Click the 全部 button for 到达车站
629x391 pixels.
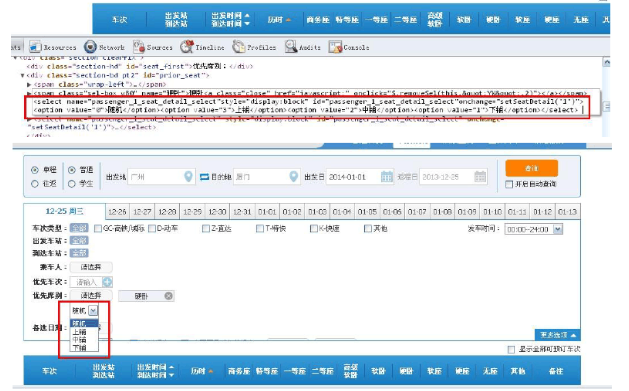[x=79, y=253]
